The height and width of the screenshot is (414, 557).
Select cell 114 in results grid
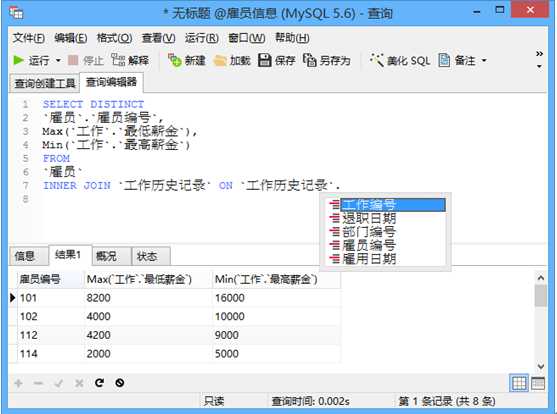tap(50, 354)
